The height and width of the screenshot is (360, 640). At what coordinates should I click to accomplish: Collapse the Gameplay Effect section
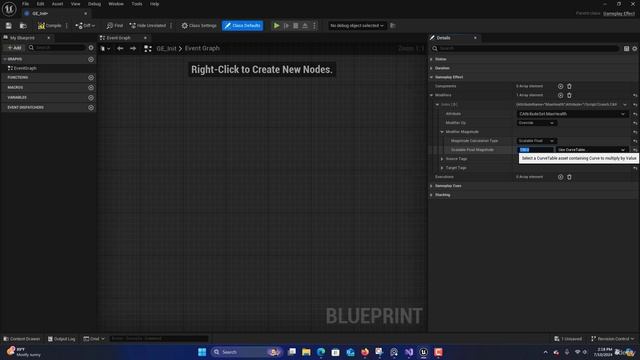431,77
